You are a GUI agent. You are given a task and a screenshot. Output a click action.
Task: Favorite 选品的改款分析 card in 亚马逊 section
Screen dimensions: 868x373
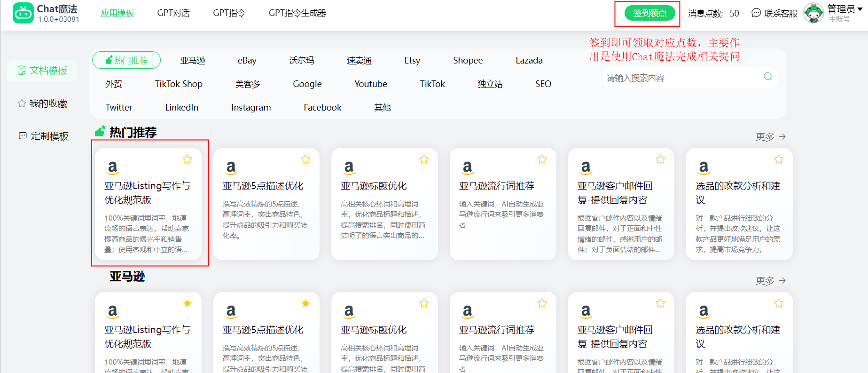779,303
